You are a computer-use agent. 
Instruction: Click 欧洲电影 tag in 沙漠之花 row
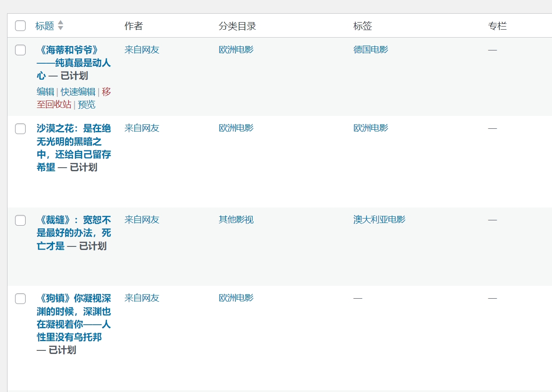point(371,128)
